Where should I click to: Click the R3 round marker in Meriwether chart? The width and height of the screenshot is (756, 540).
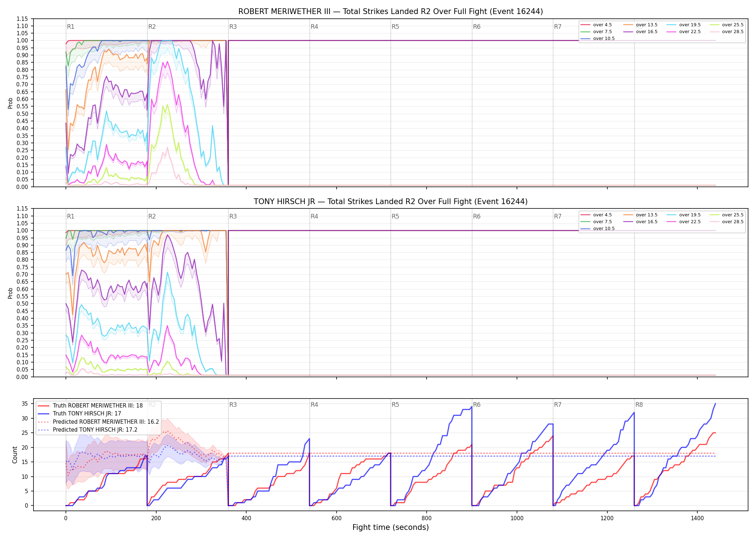pos(233,27)
